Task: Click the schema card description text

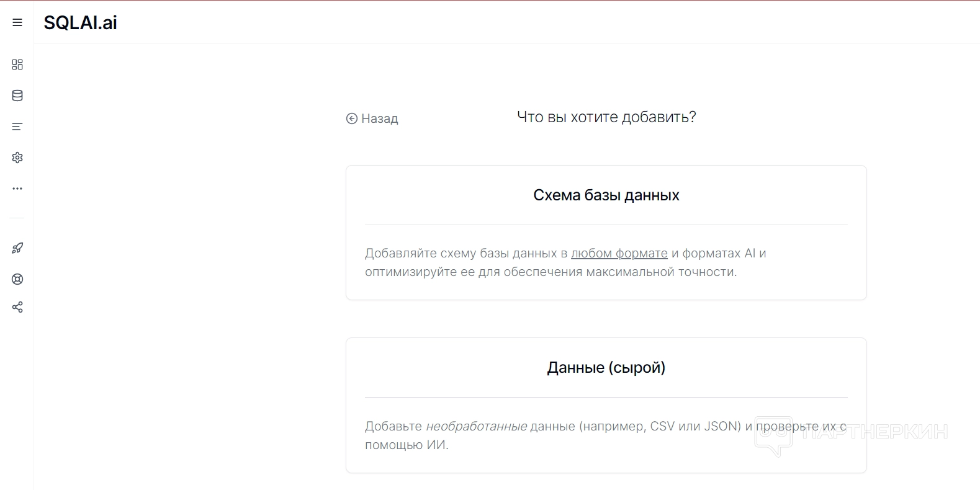Action: [x=551, y=272]
